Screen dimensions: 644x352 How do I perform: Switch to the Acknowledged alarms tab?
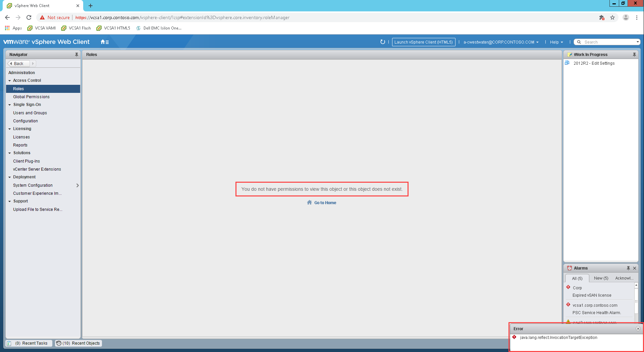pos(624,278)
